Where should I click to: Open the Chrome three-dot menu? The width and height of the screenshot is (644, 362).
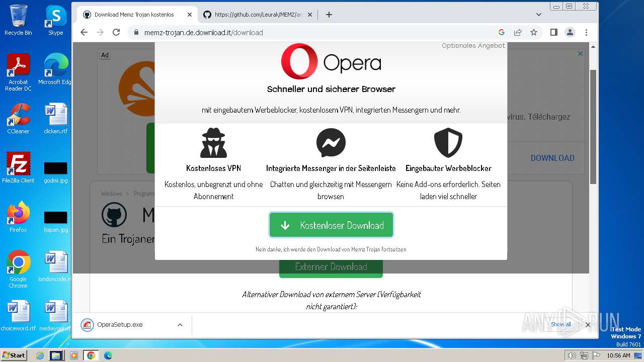(x=586, y=32)
